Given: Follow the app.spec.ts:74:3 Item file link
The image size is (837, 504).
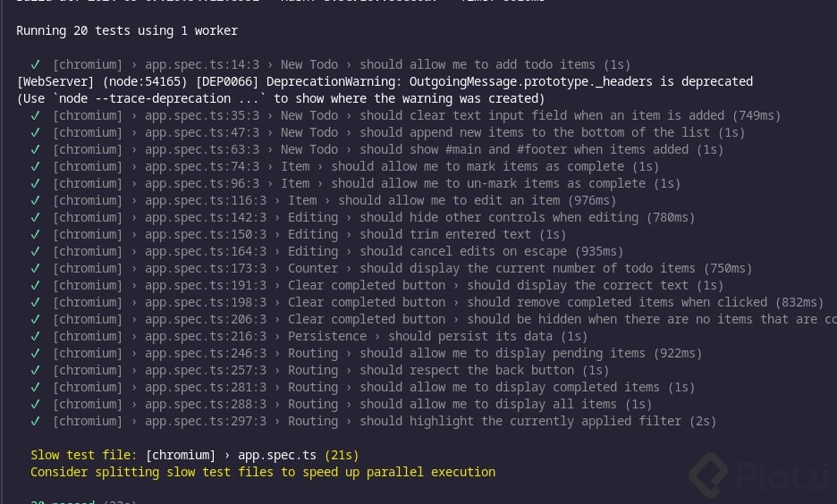Looking at the screenshot, I should point(206,166).
